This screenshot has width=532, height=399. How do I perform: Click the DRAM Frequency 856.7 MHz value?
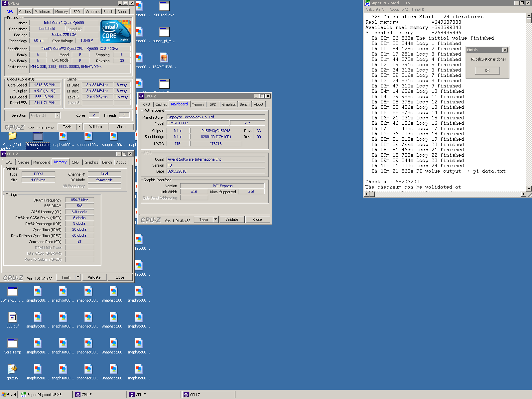(x=79, y=200)
